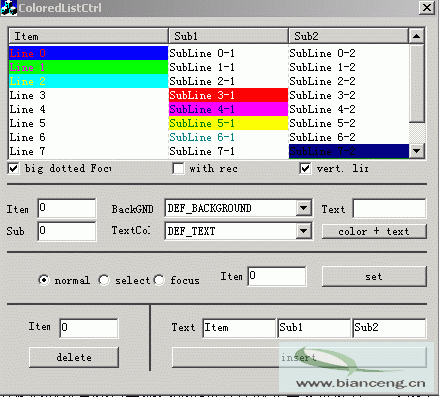Viewport: 439px width, 397px height.
Task: Open the BackGND DEF_BACKGROUND dropdown
Action: (303, 208)
